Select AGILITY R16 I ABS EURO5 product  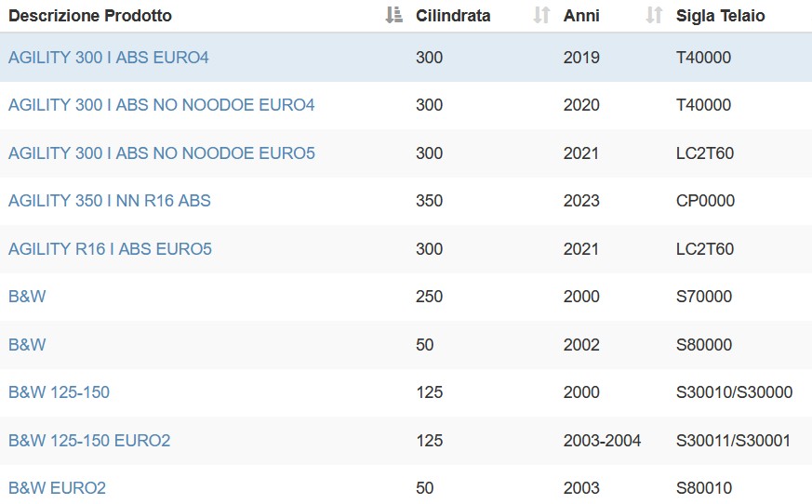[x=110, y=248]
